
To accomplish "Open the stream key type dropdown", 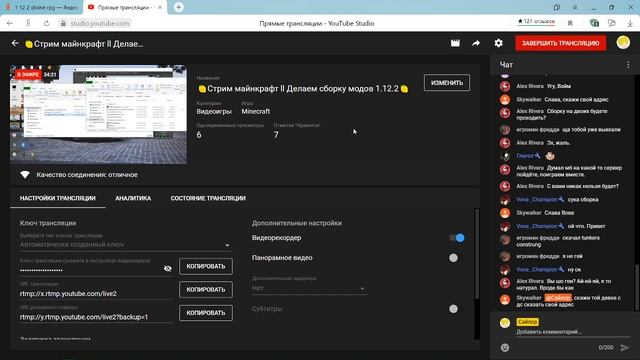I will pyautogui.click(x=125, y=244).
